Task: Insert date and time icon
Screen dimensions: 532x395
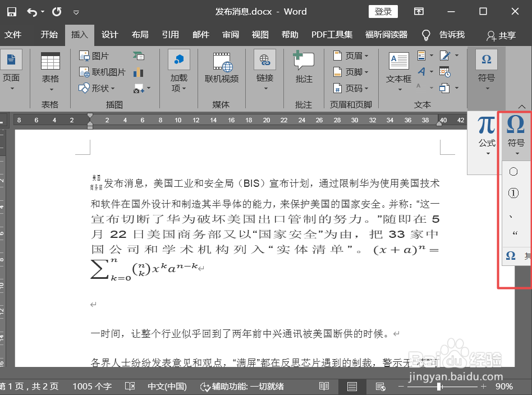Action: coord(445,72)
